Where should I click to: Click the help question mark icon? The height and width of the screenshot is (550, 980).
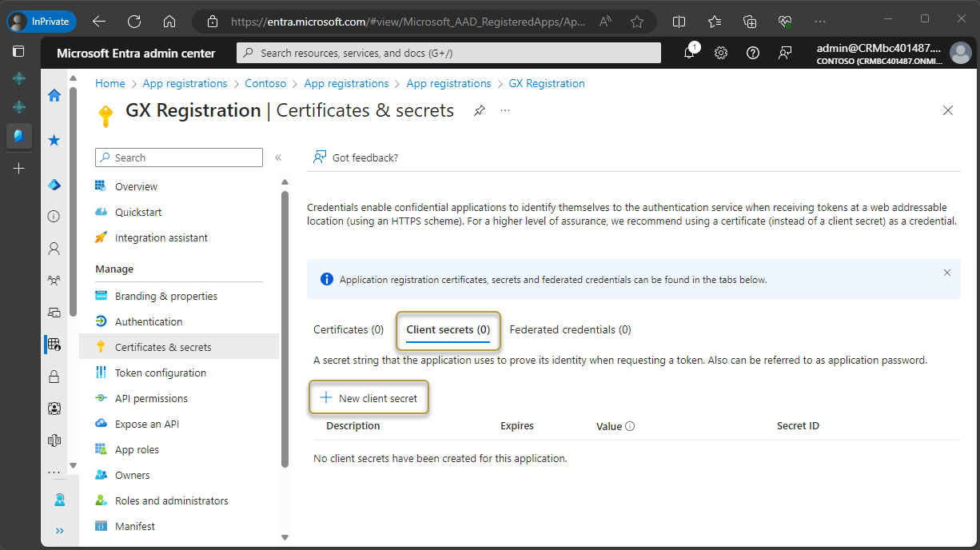[x=752, y=53]
